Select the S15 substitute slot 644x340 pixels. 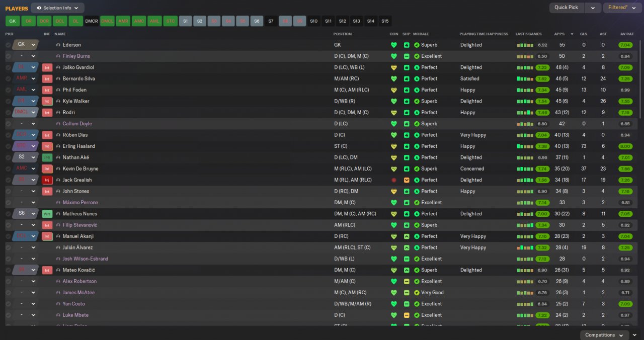click(x=385, y=21)
